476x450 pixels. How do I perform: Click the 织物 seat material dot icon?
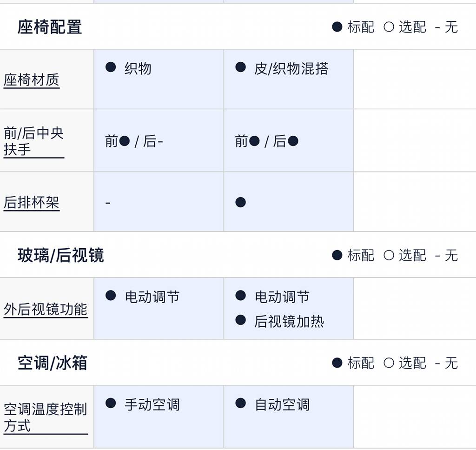[x=111, y=67]
